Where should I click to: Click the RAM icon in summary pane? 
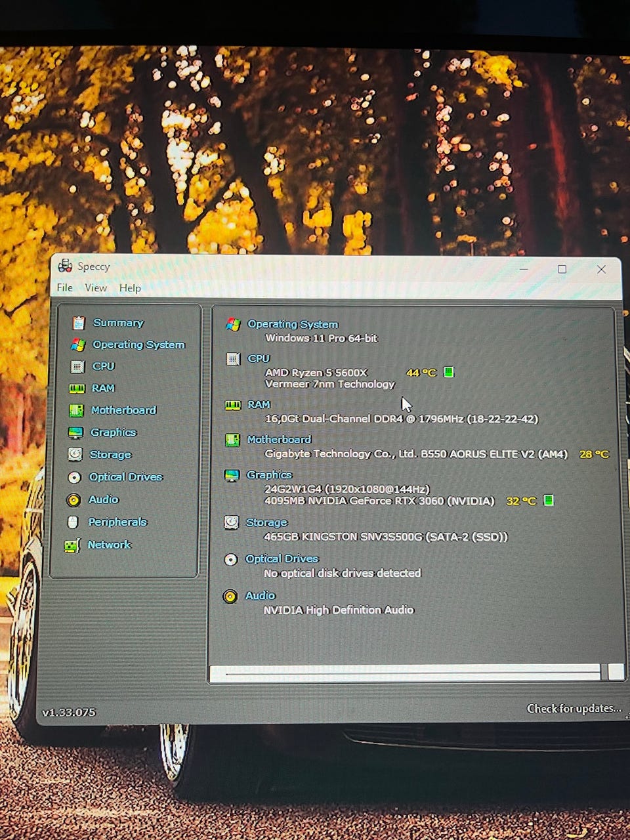pyautogui.click(x=233, y=405)
